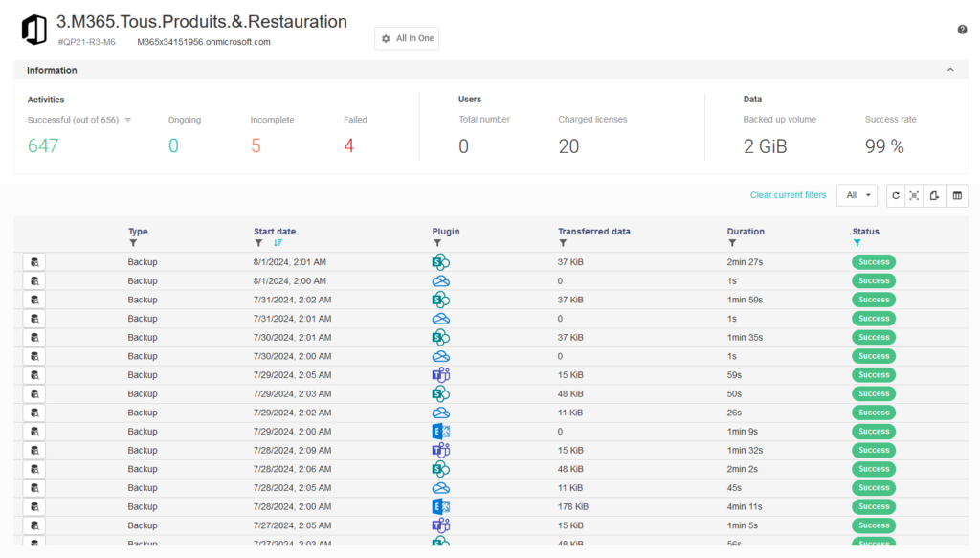Click the Exchange plugin icon for 7/29/2024, 2:00 AM
Image resolution: width=980 pixels, height=558 pixels.
(440, 431)
